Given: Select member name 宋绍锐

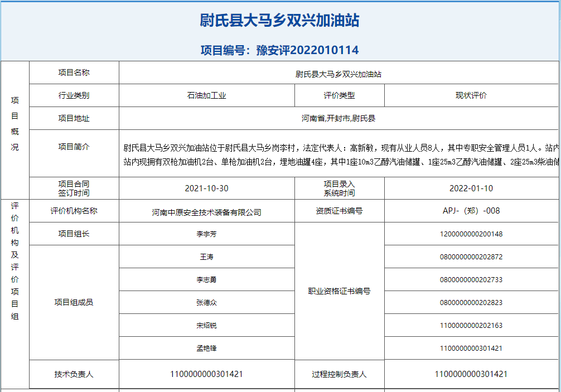Looking at the screenshot, I should pyautogui.click(x=206, y=326).
